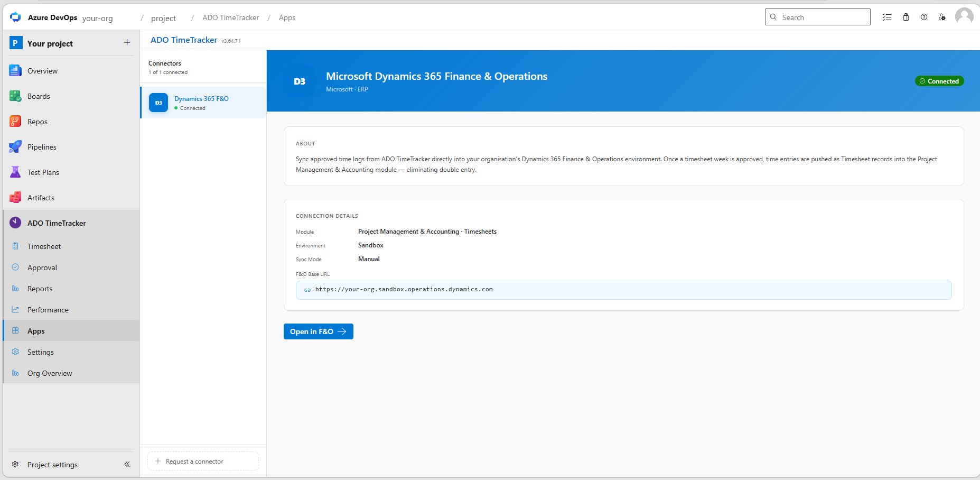This screenshot has height=480, width=980.
Task: Click the Sandbox environment value
Action: click(371, 245)
